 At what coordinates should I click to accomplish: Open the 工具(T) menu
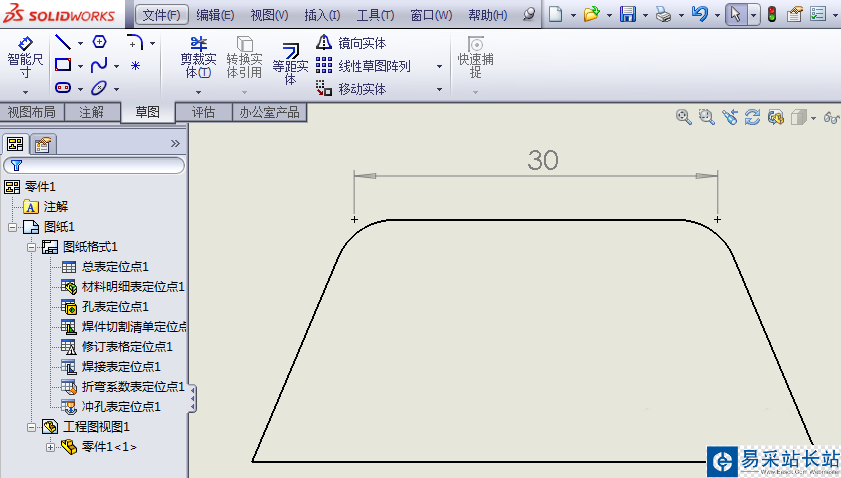tap(375, 15)
